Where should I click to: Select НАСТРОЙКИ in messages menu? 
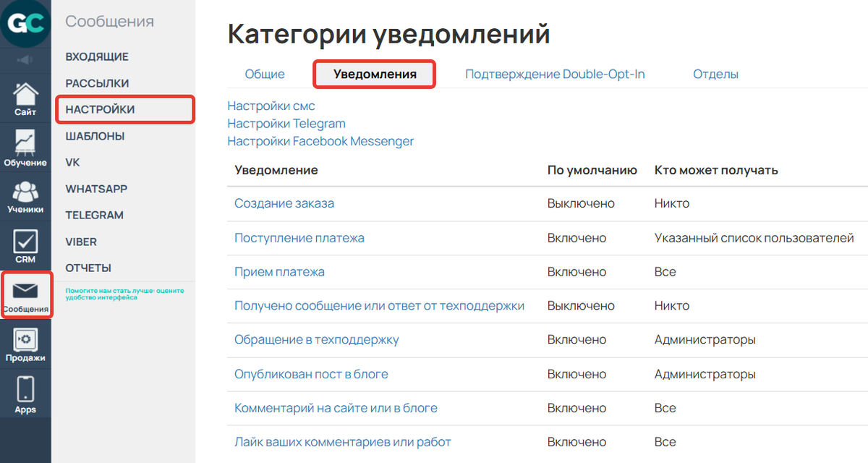pos(100,109)
